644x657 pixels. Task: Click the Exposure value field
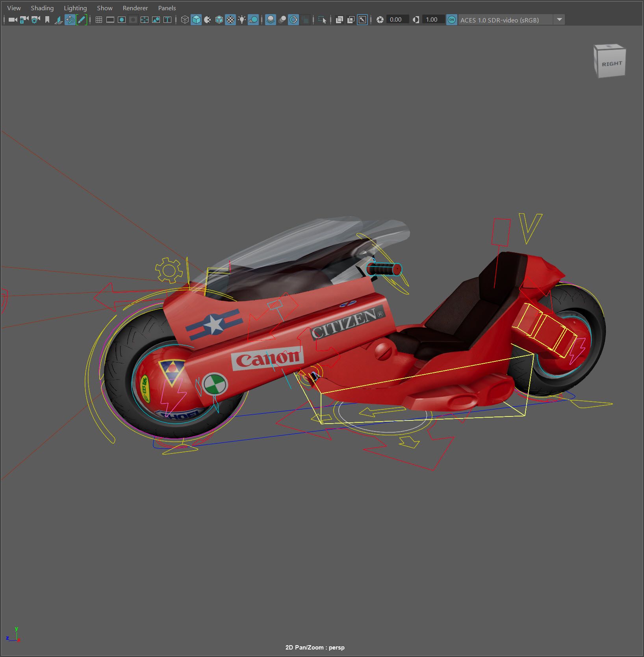click(397, 20)
